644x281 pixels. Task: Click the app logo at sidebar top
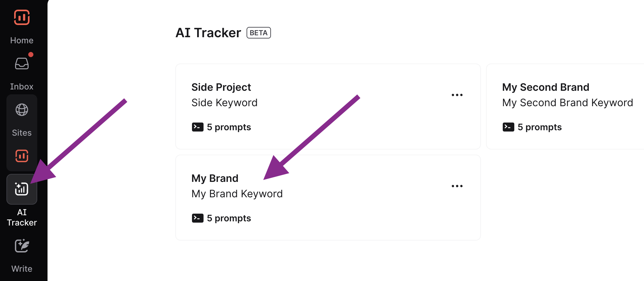click(x=22, y=17)
